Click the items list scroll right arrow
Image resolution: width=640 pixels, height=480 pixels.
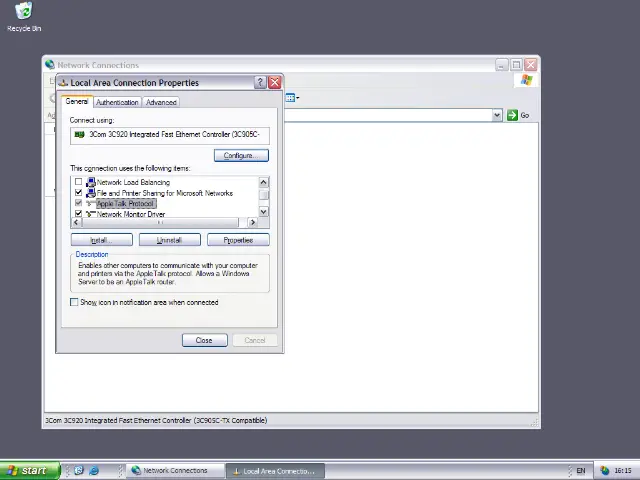click(x=253, y=222)
